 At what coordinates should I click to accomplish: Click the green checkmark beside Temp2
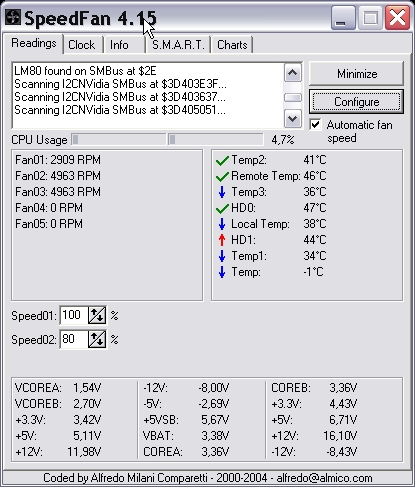pos(222,160)
